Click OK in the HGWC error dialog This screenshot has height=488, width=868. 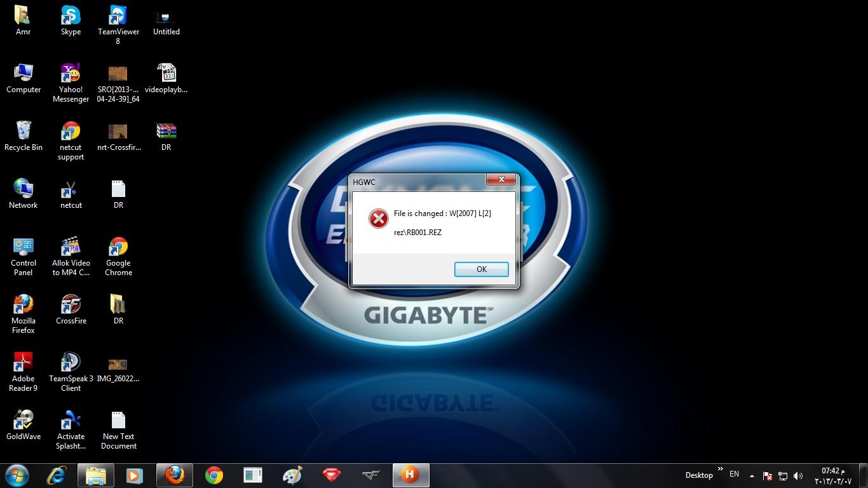481,269
